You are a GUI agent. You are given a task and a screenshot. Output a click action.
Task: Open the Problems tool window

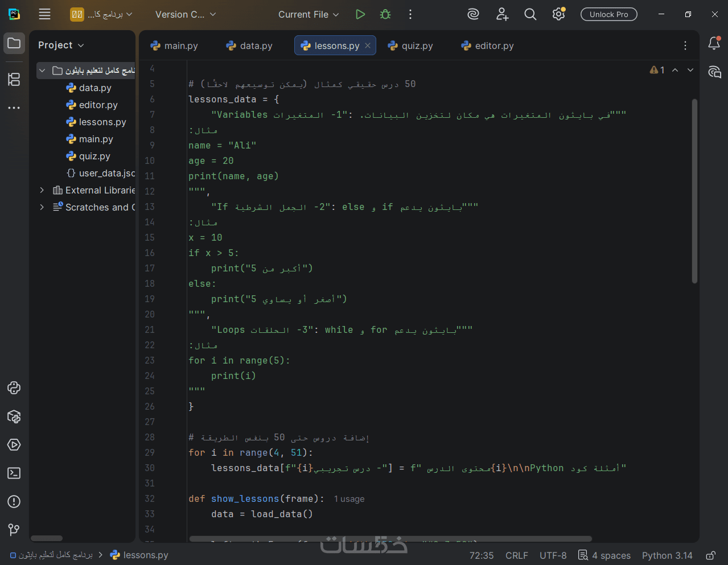coord(14,502)
